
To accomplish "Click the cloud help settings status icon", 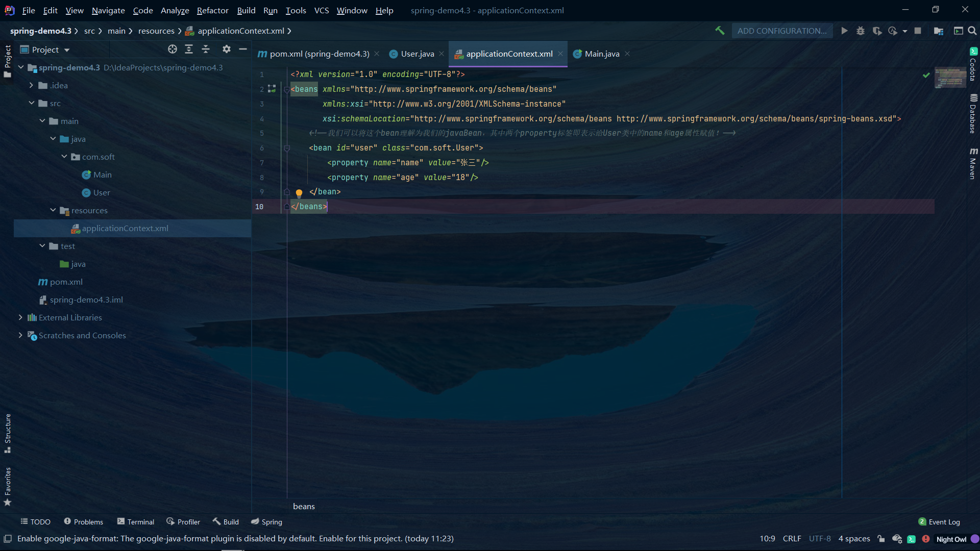I will click(x=897, y=539).
